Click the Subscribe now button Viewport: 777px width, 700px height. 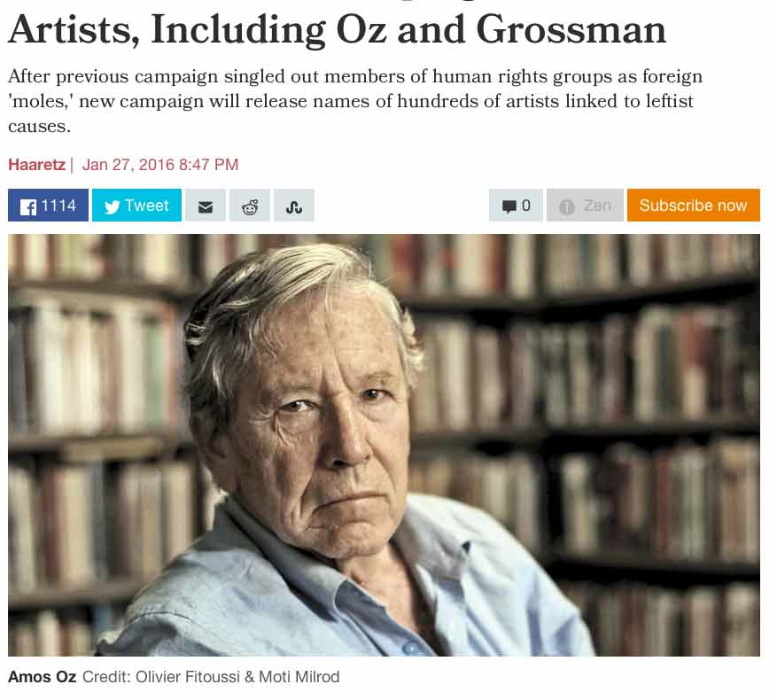tap(693, 206)
